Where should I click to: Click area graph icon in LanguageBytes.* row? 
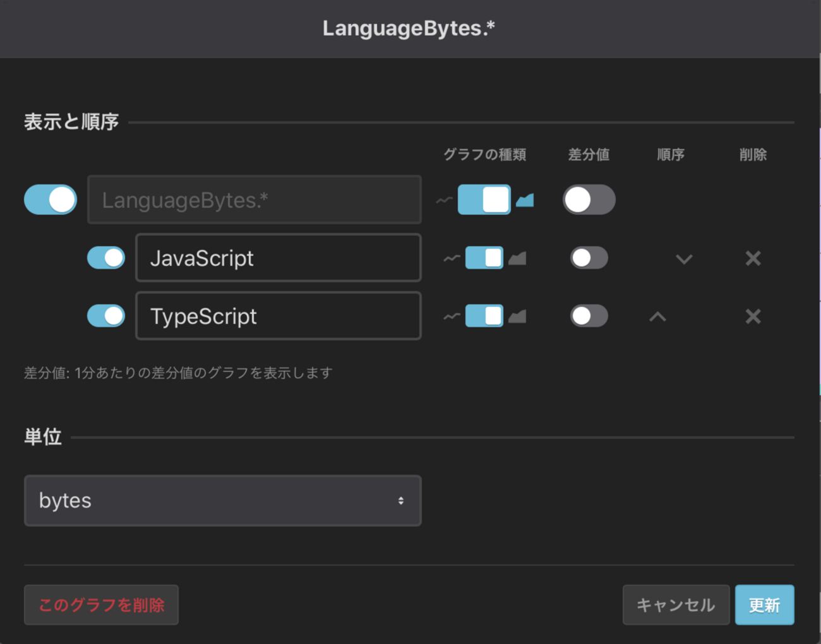point(525,200)
